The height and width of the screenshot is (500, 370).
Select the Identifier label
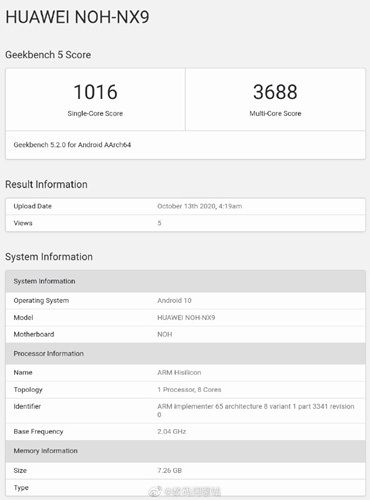[x=27, y=406]
